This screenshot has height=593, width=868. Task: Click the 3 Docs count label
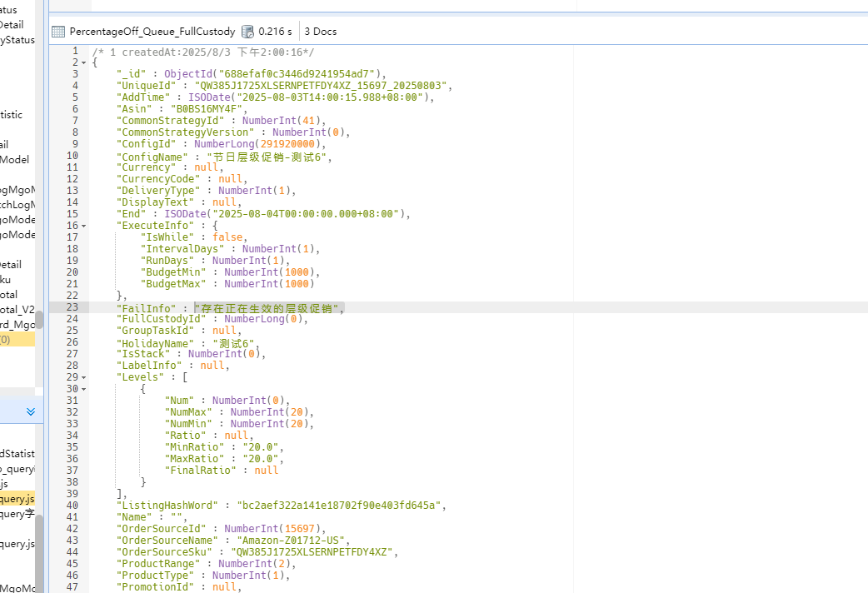click(x=321, y=32)
